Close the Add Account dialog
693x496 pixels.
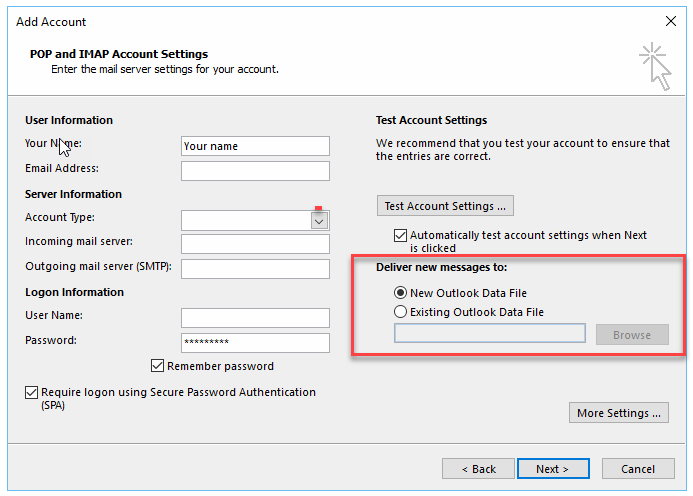click(670, 21)
